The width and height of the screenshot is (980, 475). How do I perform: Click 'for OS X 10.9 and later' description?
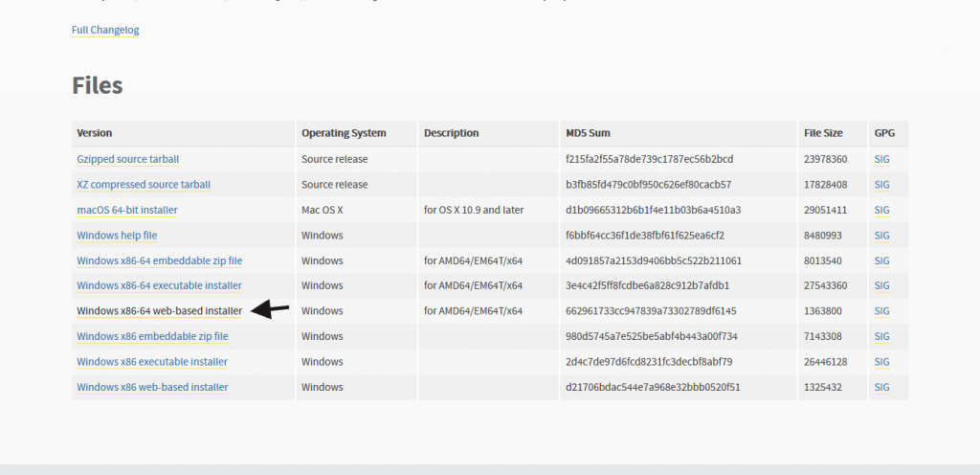pos(474,210)
